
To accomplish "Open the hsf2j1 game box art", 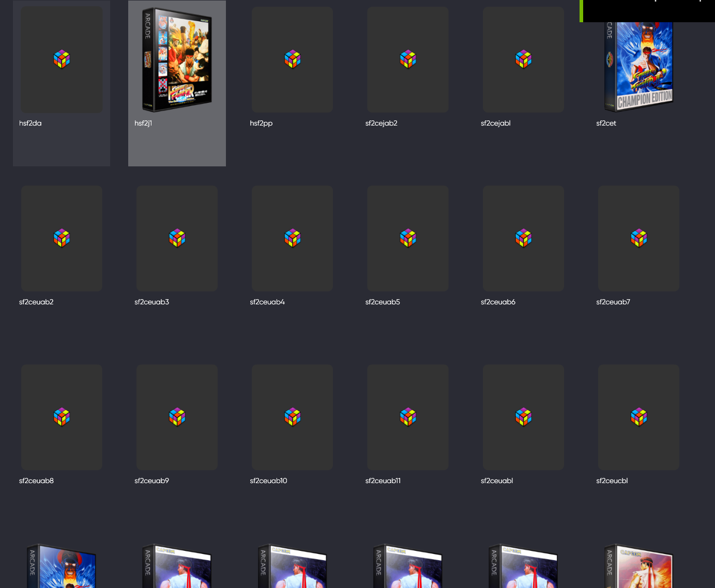I will [177, 59].
